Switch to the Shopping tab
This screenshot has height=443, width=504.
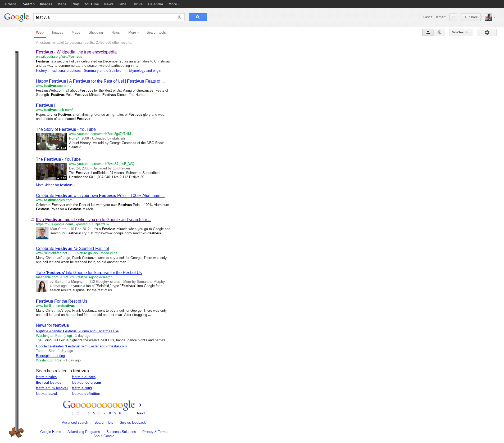click(96, 32)
